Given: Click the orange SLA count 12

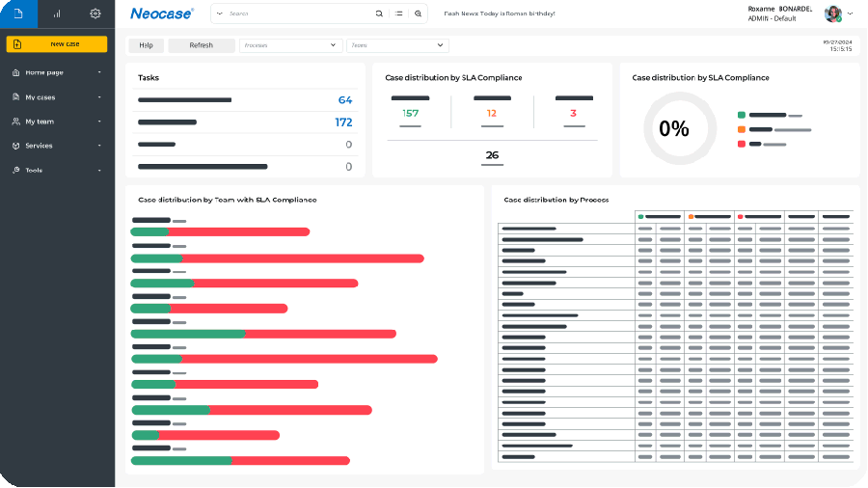Looking at the screenshot, I should (492, 113).
